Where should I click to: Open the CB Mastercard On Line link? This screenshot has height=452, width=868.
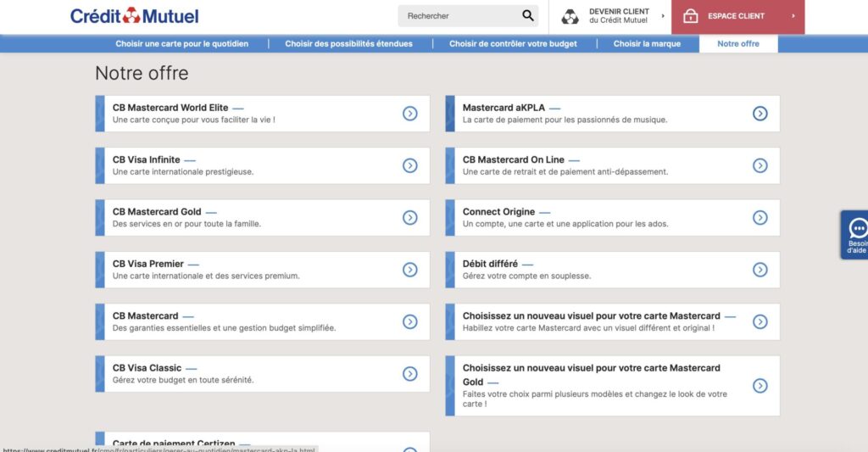click(514, 159)
